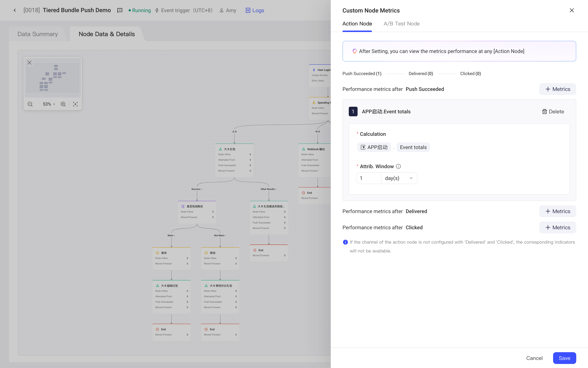The height and width of the screenshot is (368, 588).
Task: Expand the Other Results branch label
Action: pyautogui.click(x=268, y=189)
